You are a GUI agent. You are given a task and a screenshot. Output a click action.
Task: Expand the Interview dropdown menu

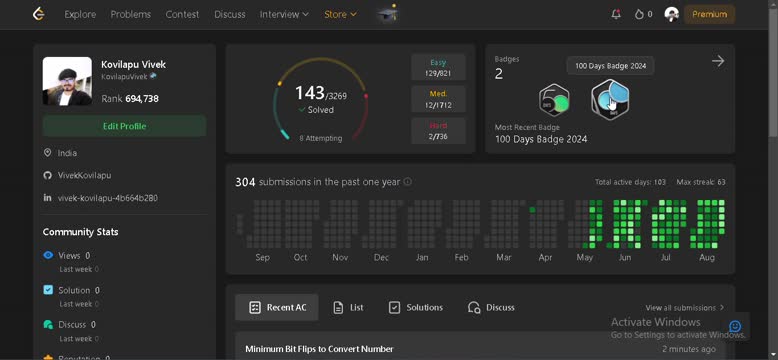(284, 14)
